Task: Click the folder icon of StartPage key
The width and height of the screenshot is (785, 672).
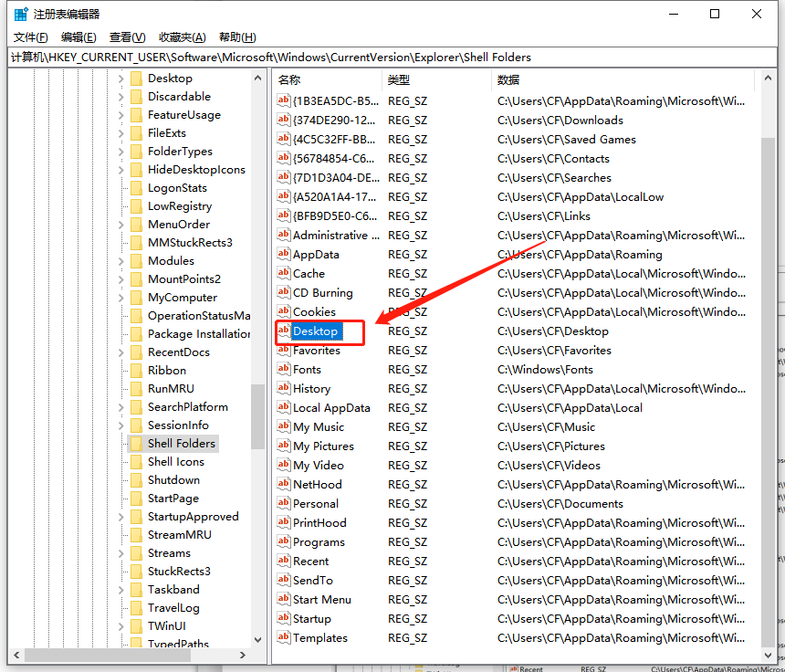Action: click(x=136, y=499)
